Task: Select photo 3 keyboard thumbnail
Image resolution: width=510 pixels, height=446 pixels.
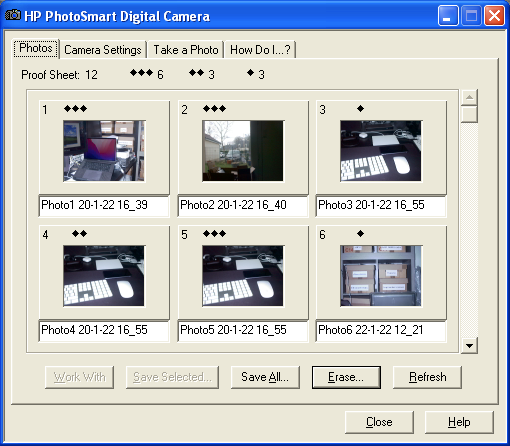Action: 381,151
